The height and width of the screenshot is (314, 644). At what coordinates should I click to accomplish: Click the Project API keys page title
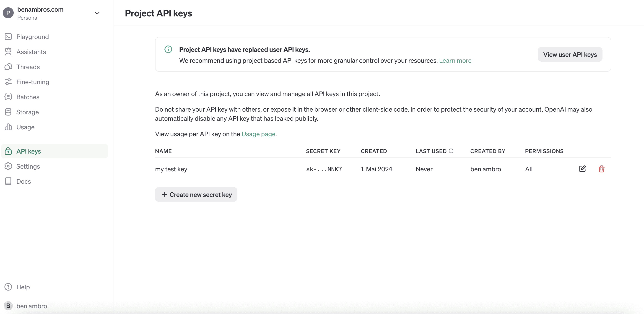coord(158,13)
